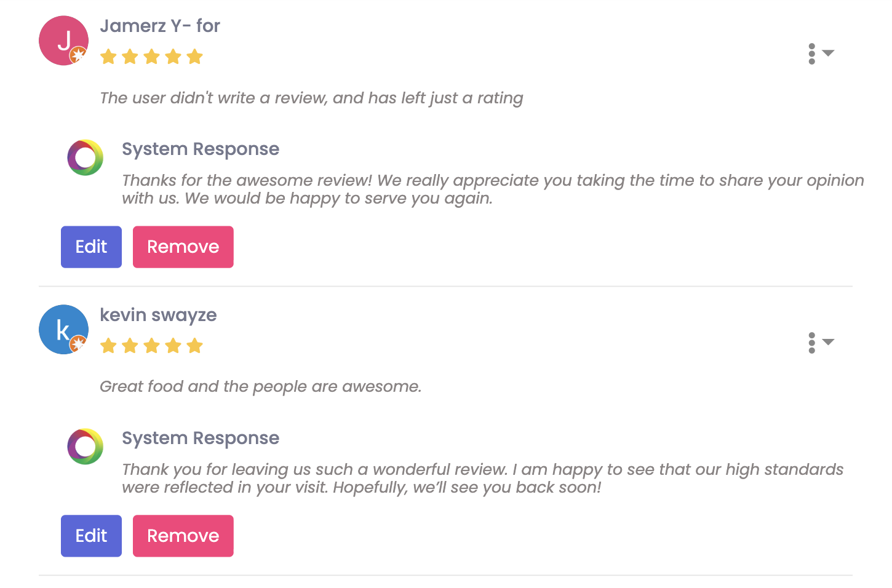Remove the response to kevin swayze's review
Viewport: 892px width, 588px height.
[183, 536]
